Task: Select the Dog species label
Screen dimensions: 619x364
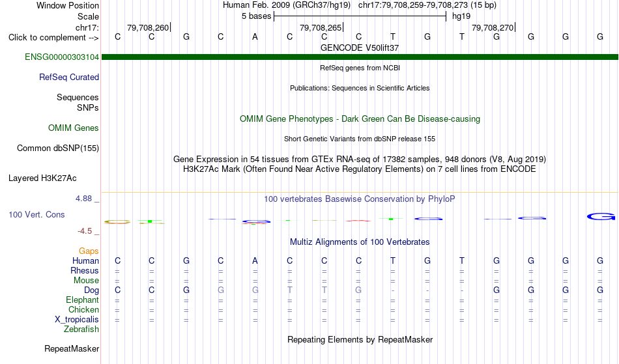Action: point(92,290)
